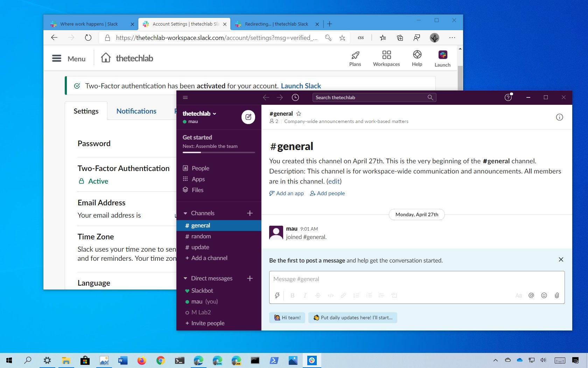This screenshot has width=588, height=368.
Task: Open the #update channel
Action: click(x=219, y=247)
